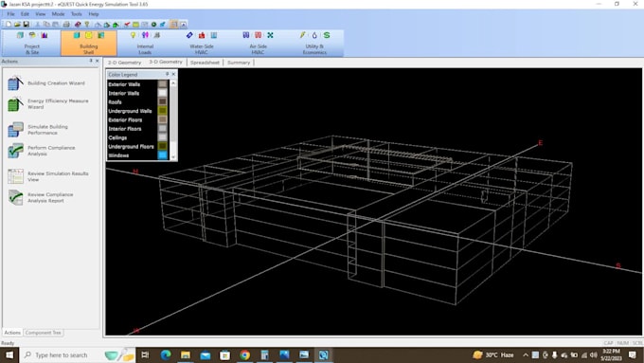Screen dimensions: 644x363
Task: Open the View menu
Action: pyautogui.click(x=40, y=14)
